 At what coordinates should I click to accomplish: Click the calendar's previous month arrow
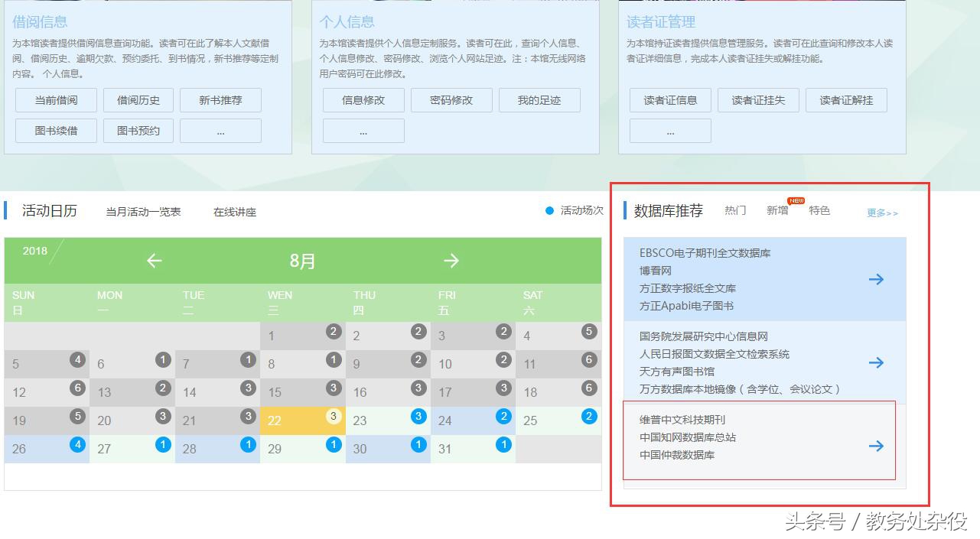tap(153, 260)
